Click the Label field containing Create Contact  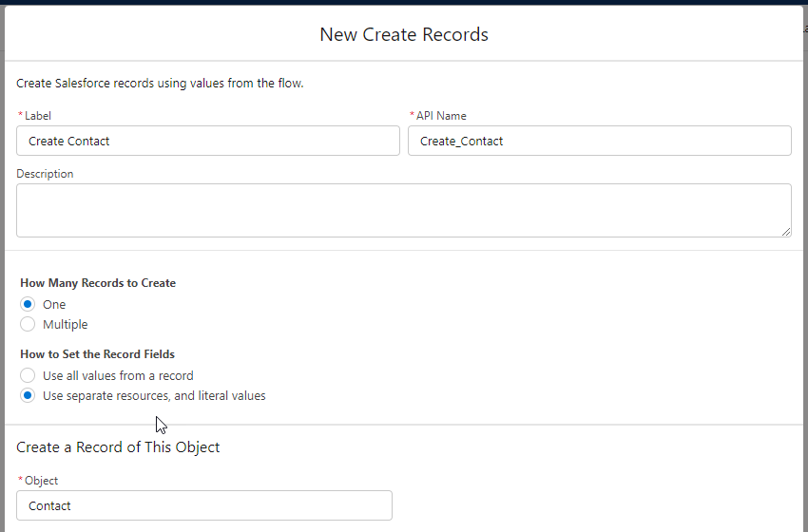(207, 141)
